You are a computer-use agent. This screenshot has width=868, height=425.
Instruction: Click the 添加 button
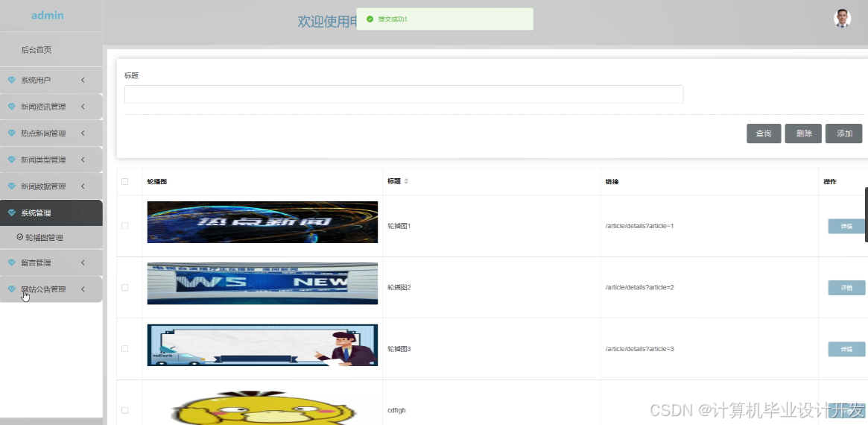843,133
